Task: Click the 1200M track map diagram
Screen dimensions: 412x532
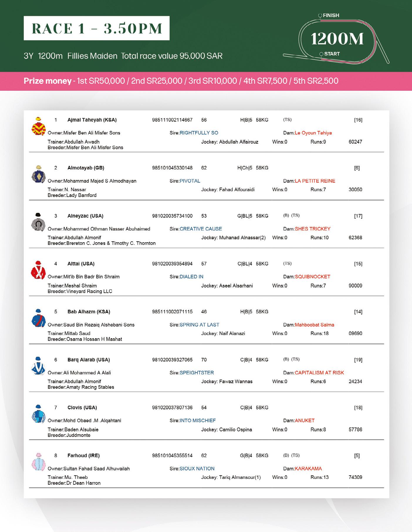Action: [336, 38]
